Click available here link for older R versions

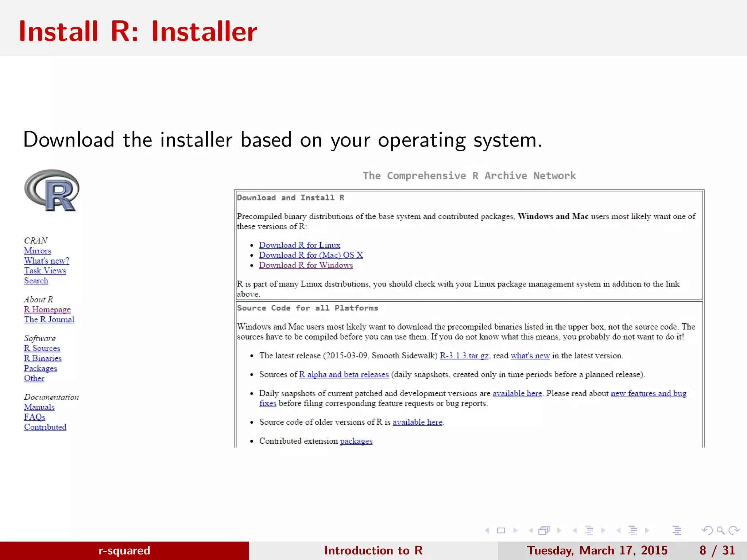pos(417,422)
